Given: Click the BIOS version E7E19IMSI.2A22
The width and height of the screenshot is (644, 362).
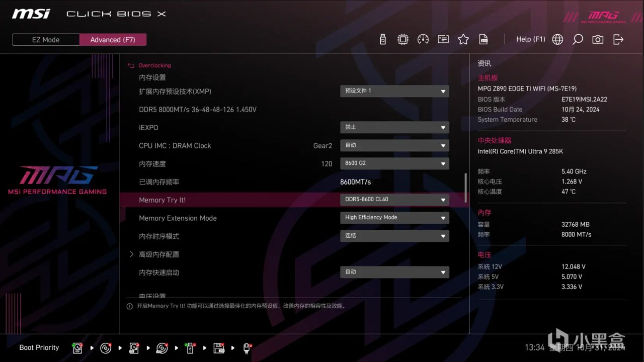Looking at the screenshot, I should [x=585, y=100].
